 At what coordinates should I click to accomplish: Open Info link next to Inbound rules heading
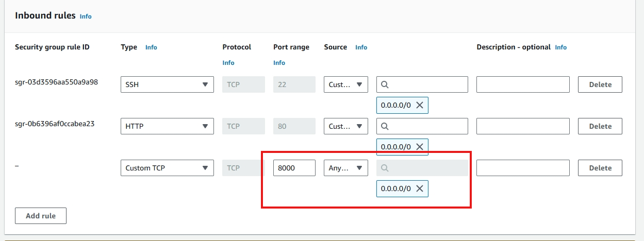point(86,16)
